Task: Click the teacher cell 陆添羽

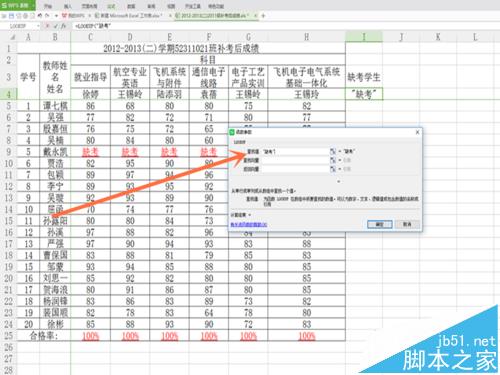Action: [x=169, y=94]
